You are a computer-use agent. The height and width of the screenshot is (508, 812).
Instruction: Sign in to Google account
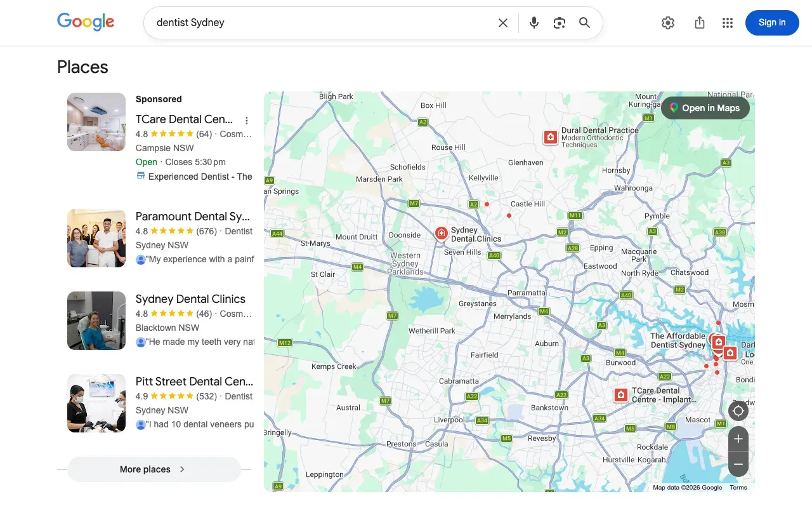(x=772, y=23)
